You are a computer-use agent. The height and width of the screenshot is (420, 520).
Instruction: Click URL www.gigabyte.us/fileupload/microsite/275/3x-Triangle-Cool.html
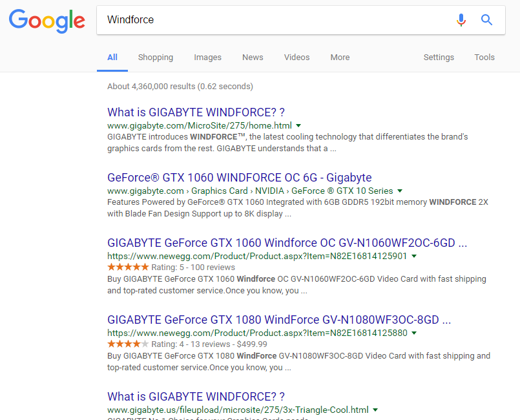[238, 410]
